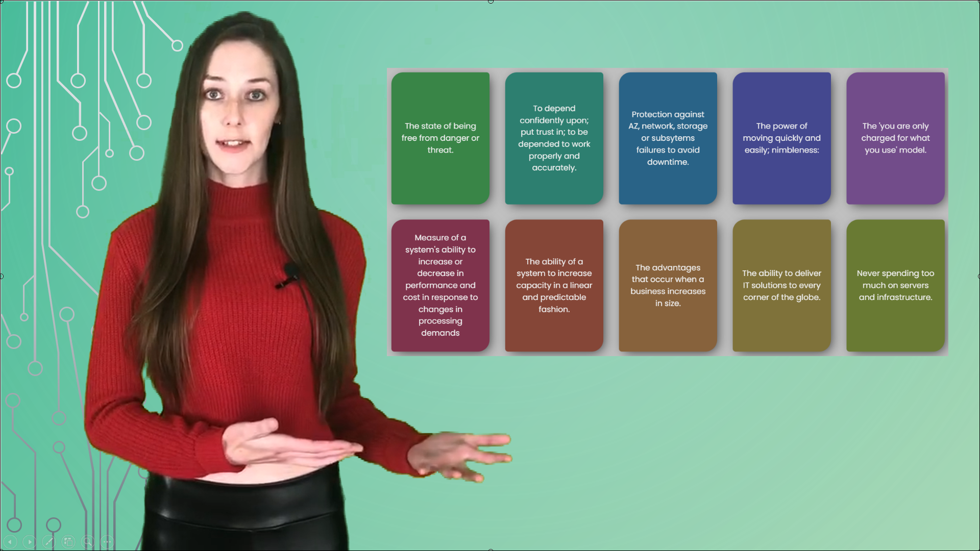Toggle the caption/subtitle display
This screenshot has width=980, height=551.
pos(107,542)
